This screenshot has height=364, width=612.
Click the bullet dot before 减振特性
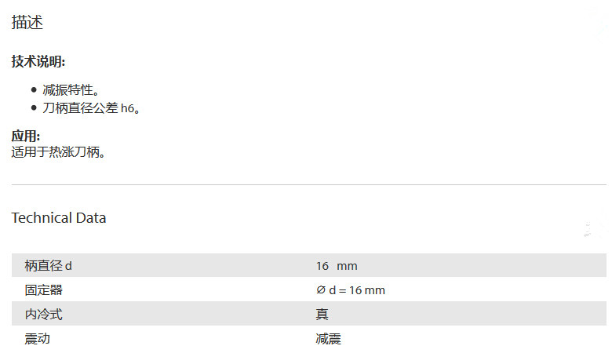coord(34,91)
